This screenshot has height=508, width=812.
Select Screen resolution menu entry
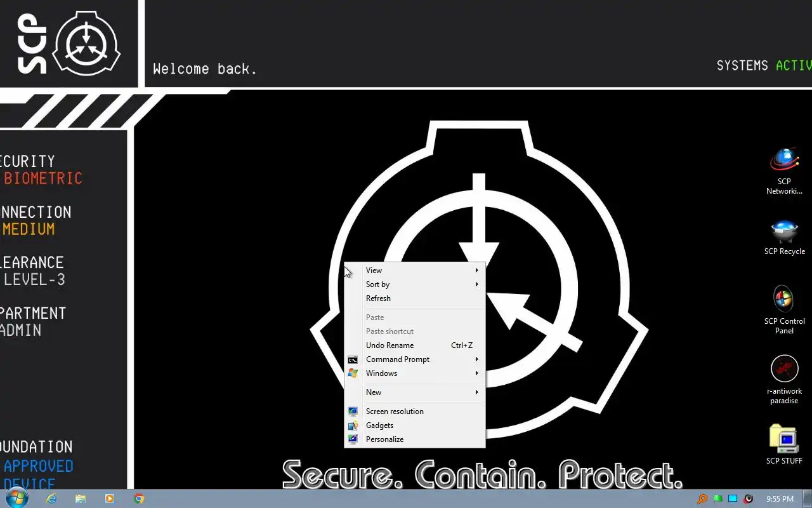tap(415, 411)
